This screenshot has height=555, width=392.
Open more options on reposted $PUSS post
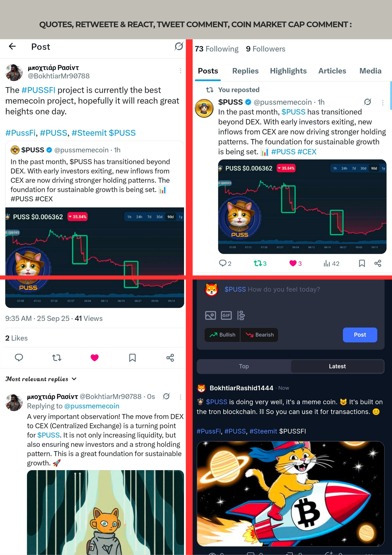[x=383, y=103]
